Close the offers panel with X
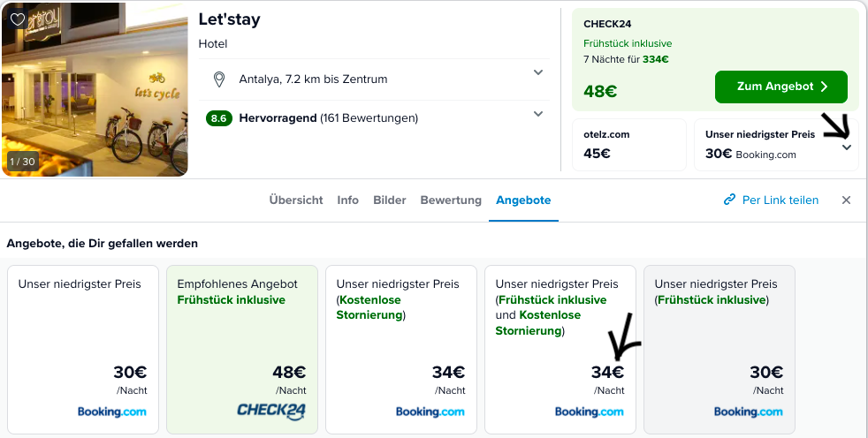The height and width of the screenshot is (438, 868). 846,200
